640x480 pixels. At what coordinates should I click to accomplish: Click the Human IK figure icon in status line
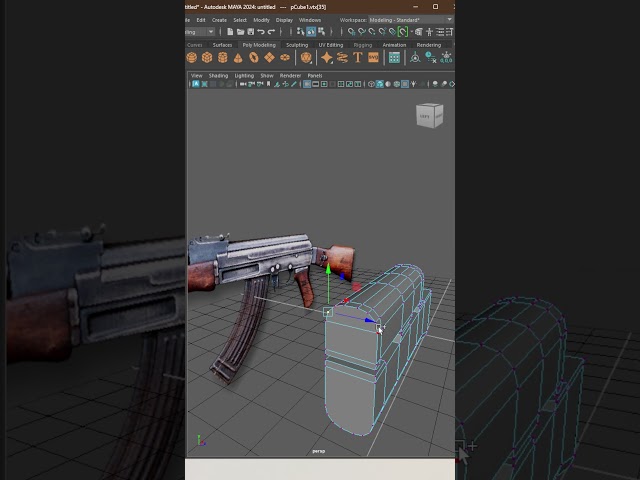click(x=429, y=32)
